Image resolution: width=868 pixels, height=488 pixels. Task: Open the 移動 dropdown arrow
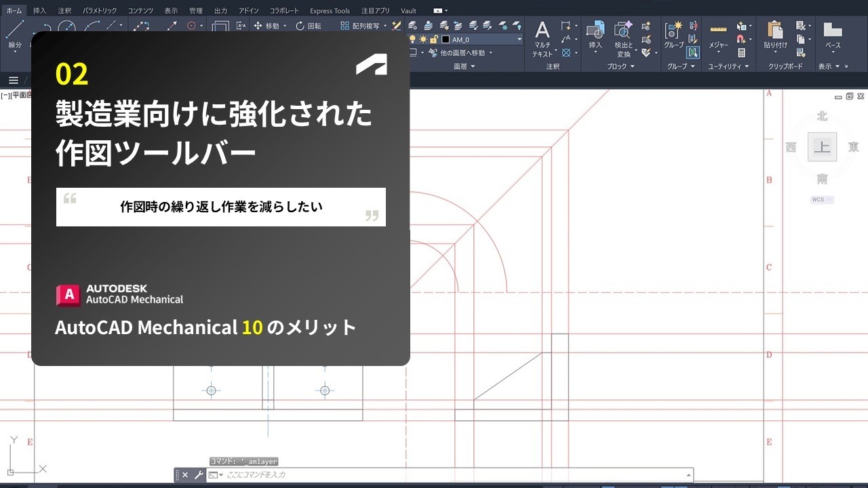284,26
